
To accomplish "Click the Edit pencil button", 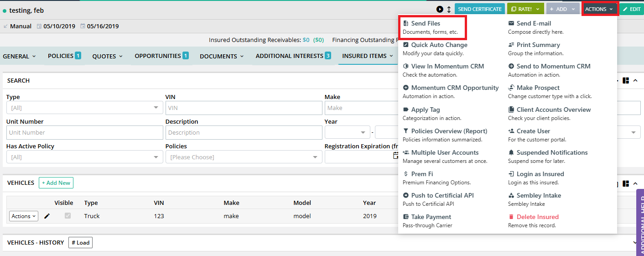I will point(632,9).
